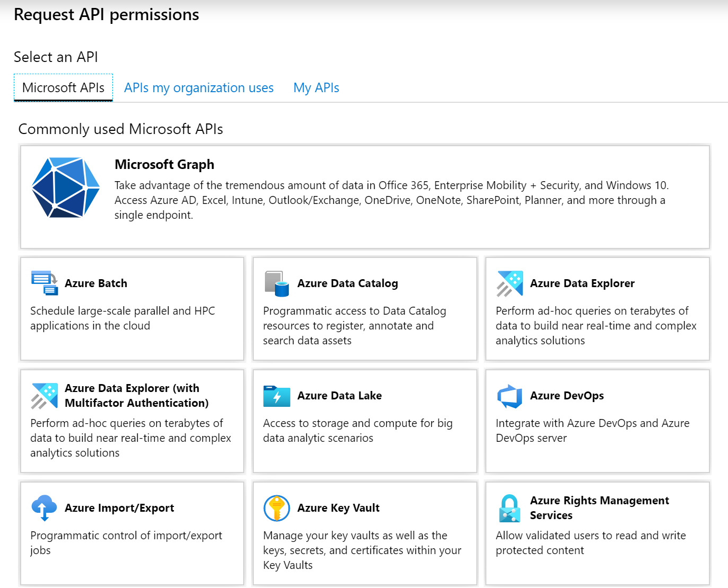Pick the Azure Rights Management Services title
The image size is (728, 588).
click(600, 508)
